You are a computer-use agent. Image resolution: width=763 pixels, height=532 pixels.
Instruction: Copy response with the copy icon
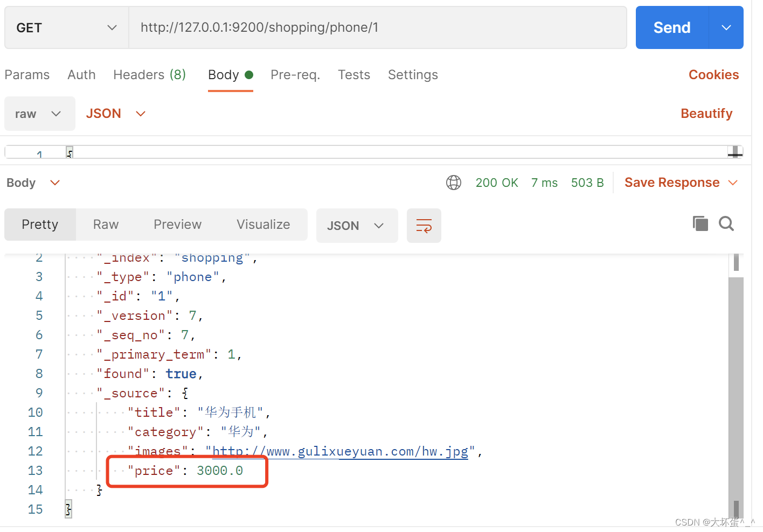(700, 223)
